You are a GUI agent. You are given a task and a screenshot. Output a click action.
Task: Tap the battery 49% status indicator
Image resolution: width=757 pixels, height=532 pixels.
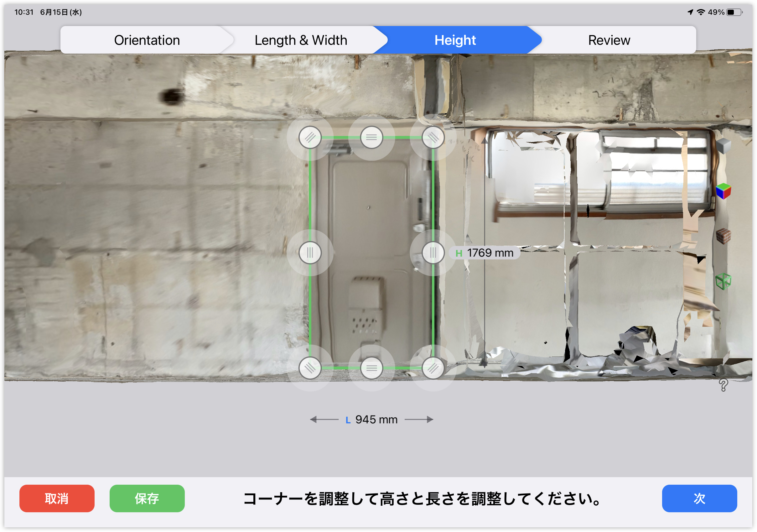coord(725,12)
